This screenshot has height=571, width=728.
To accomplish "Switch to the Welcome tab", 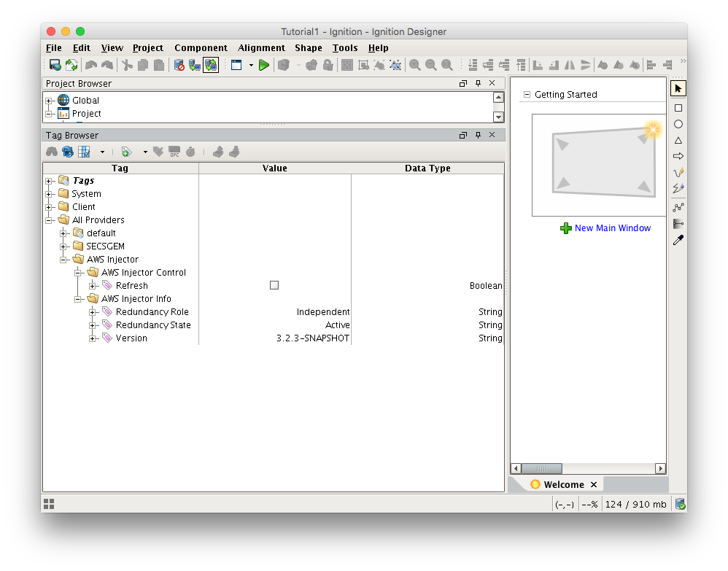I will [563, 484].
